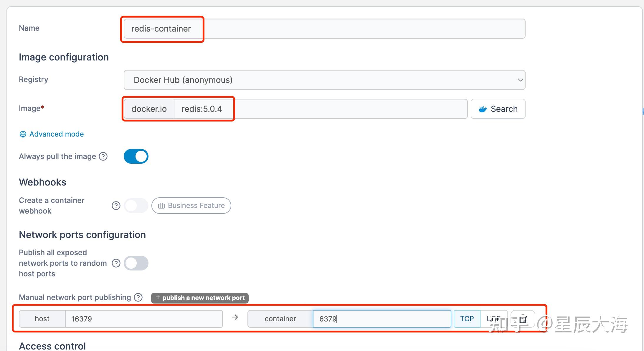The width and height of the screenshot is (644, 351).
Task: Open help tooltip for Manual network port publishing
Action: pos(138,297)
